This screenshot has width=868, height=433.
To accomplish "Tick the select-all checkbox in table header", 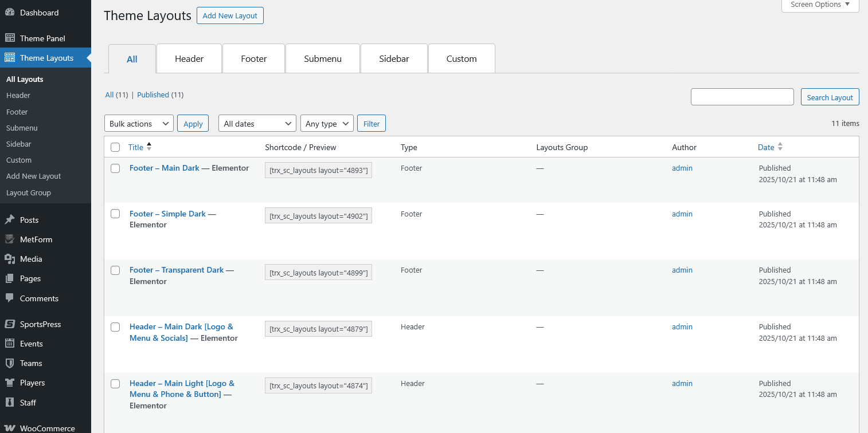I will [115, 147].
